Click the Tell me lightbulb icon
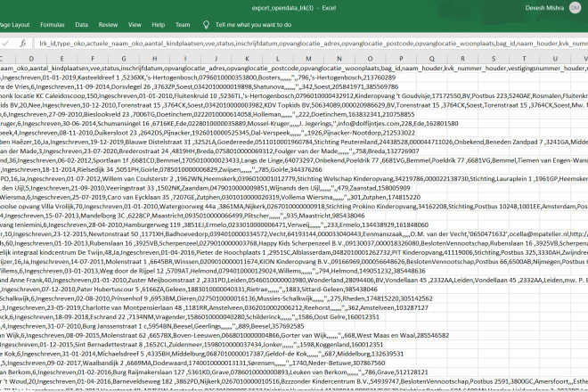This screenshot has height=392, width=588. tap(206, 25)
